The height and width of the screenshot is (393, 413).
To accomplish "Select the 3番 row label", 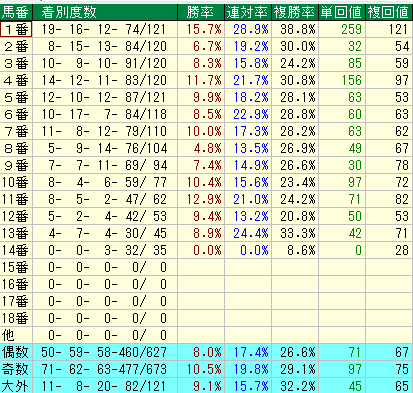I will (x=16, y=63).
